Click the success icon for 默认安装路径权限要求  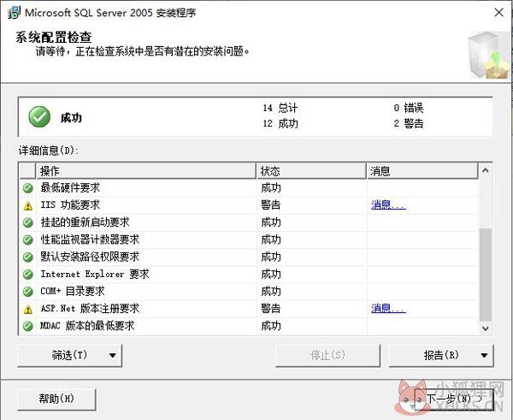tap(28, 257)
